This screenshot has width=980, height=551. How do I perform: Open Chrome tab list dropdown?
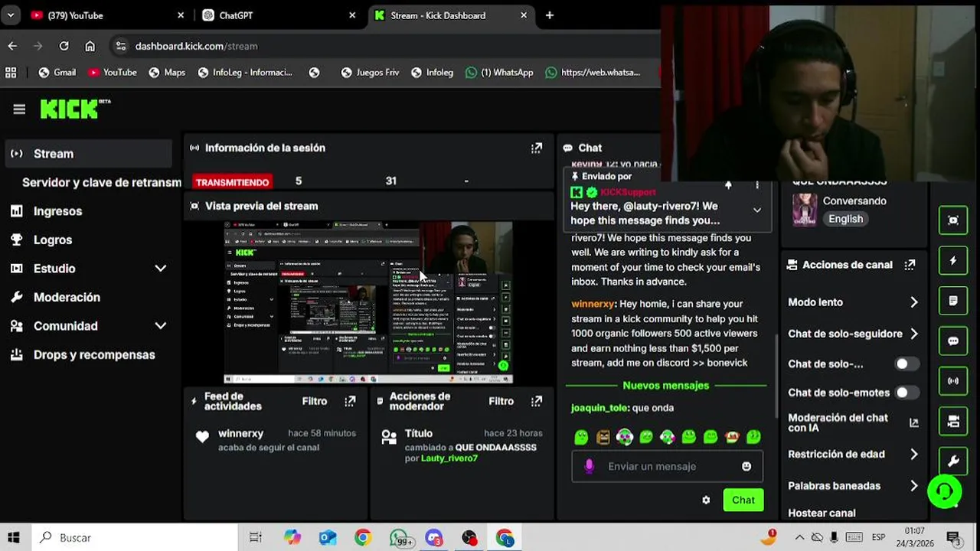click(x=11, y=15)
